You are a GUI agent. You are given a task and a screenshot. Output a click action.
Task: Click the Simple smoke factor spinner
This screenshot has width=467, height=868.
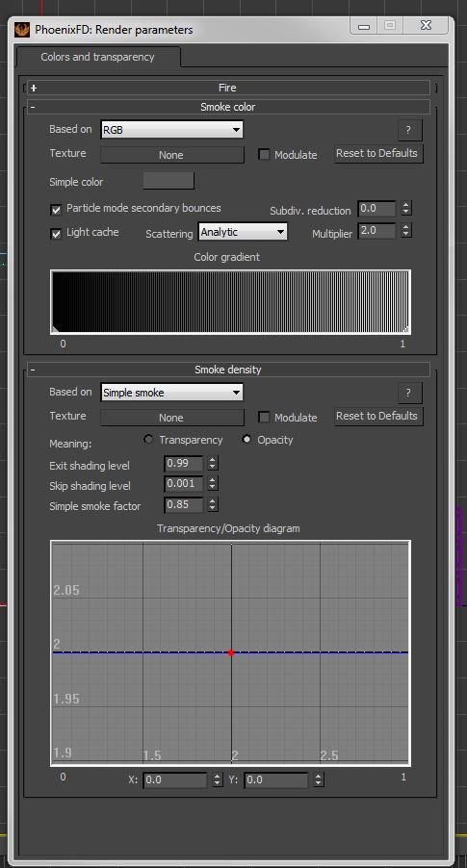(x=213, y=505)
